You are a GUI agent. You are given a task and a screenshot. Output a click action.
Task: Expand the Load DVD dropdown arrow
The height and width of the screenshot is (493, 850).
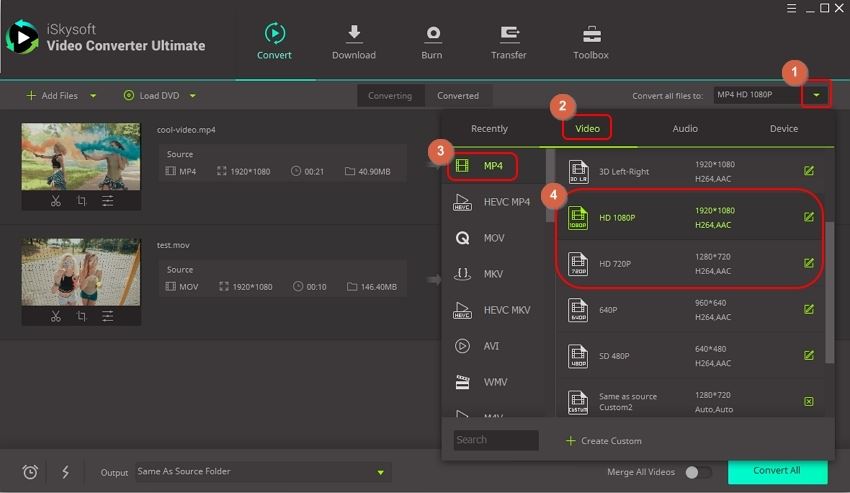pos(193,96)
